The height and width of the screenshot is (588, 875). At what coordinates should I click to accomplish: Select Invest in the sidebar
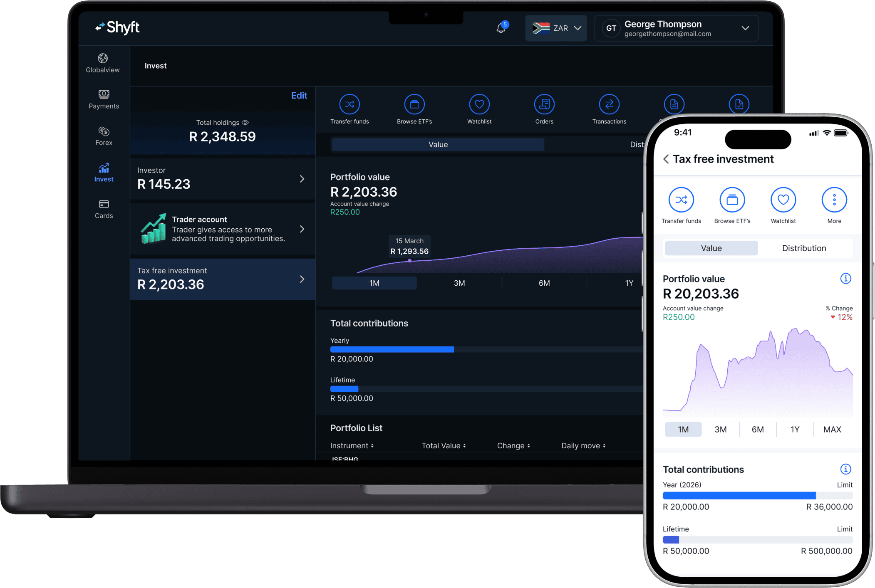(x=104, y=173)
